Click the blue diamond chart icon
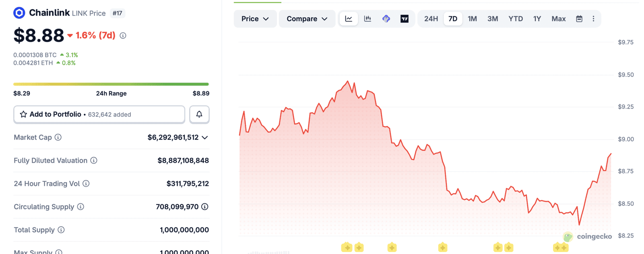This screenshot has height=254, width=644. click(386, 19)
